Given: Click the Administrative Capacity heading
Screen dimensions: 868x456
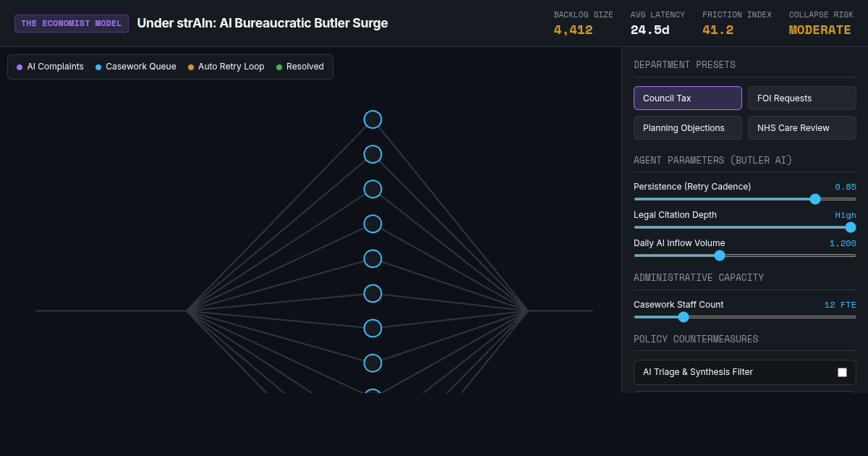Looking at the screenshot, I should pyautogui.click(x=699, y=278).
